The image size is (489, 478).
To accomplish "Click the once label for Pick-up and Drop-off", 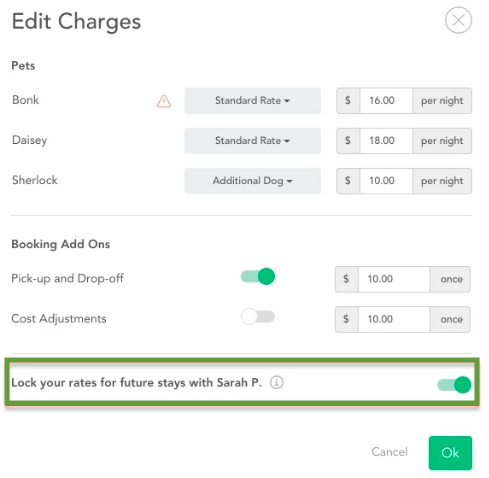I will pos(450,279).
